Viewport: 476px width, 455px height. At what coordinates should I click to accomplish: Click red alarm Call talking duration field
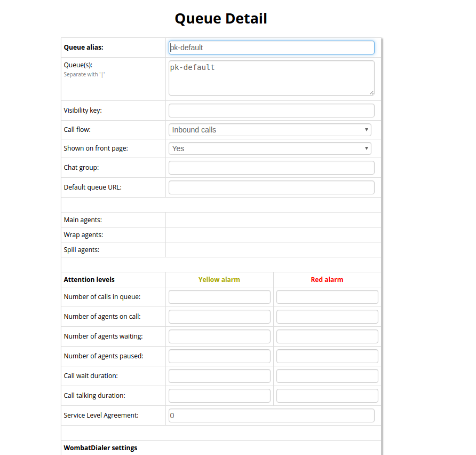[327, 396]
